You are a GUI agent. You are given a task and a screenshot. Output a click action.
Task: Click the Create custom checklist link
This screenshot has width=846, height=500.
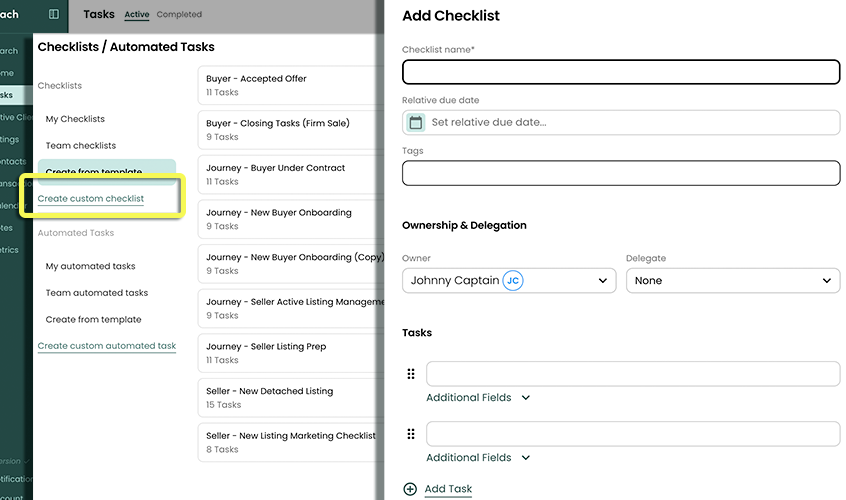click(91, 199)
